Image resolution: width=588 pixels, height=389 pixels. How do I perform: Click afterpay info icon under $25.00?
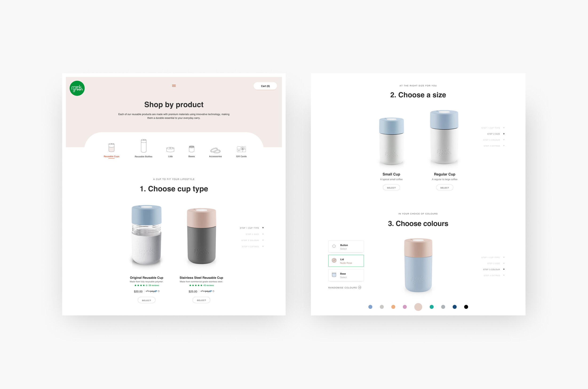coord(213,291)
